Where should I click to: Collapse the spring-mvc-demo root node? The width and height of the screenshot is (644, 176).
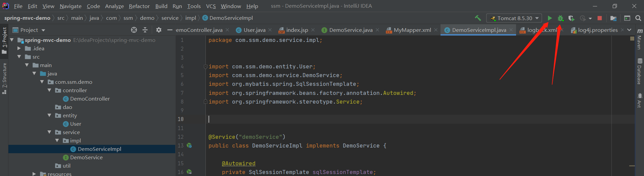pyautogui.click(x=12, y=40)
